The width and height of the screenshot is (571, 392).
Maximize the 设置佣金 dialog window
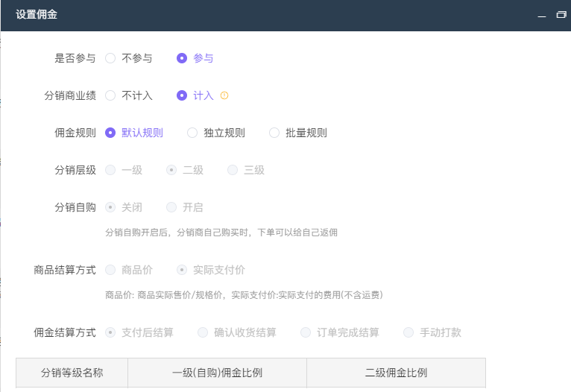click(x=561, y=15)
